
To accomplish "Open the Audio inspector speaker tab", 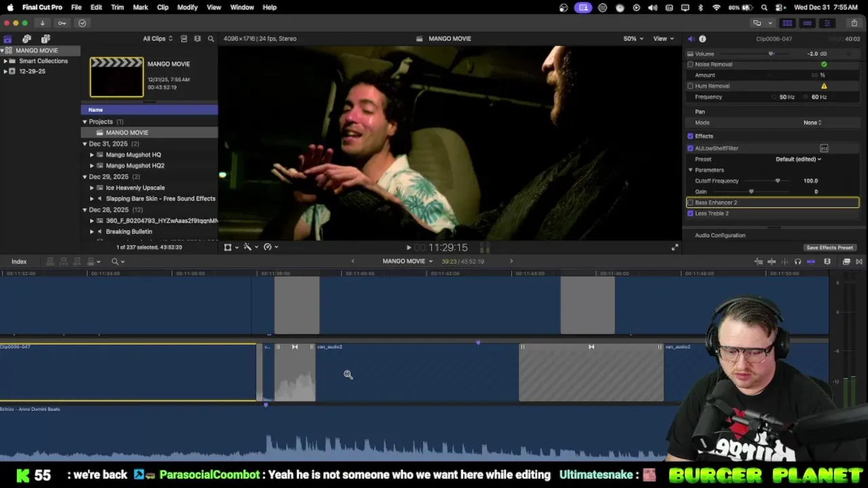I will click(x=690, y=39).
